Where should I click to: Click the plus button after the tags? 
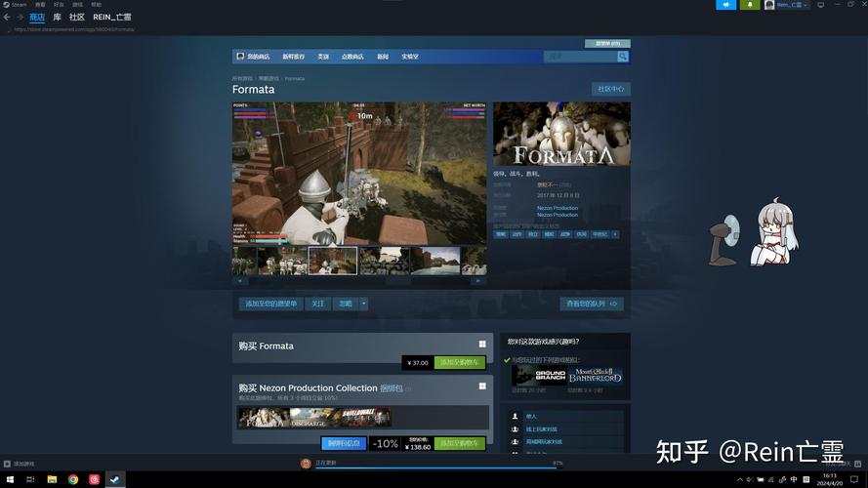point(615,234)
